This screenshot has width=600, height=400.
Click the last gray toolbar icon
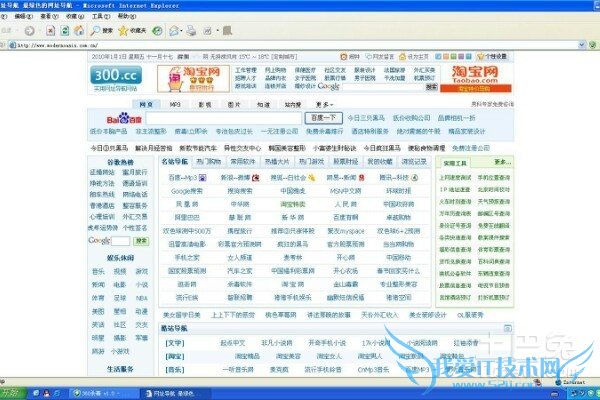(228, 30)
